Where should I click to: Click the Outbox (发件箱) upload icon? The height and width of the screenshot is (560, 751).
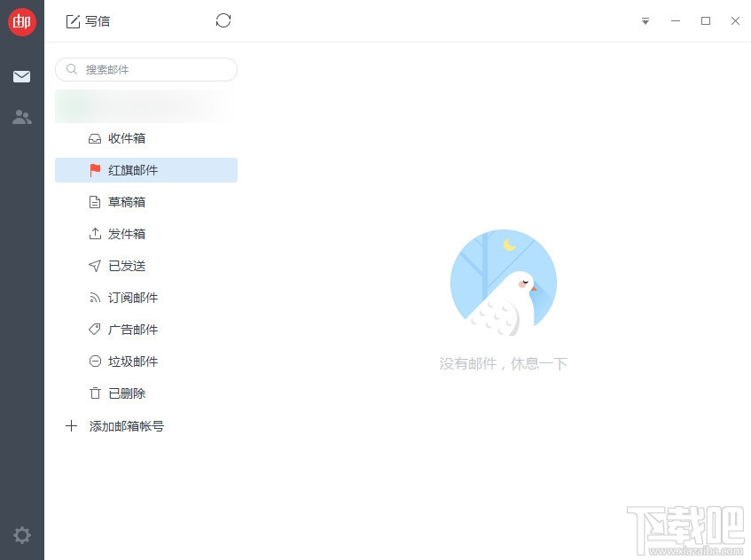(x=95, y=234)
